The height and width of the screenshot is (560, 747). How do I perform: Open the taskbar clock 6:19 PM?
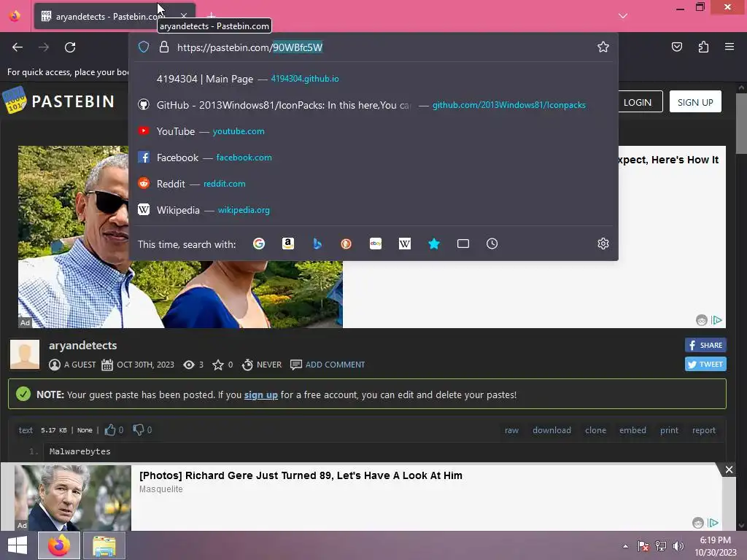pos(715,546)
